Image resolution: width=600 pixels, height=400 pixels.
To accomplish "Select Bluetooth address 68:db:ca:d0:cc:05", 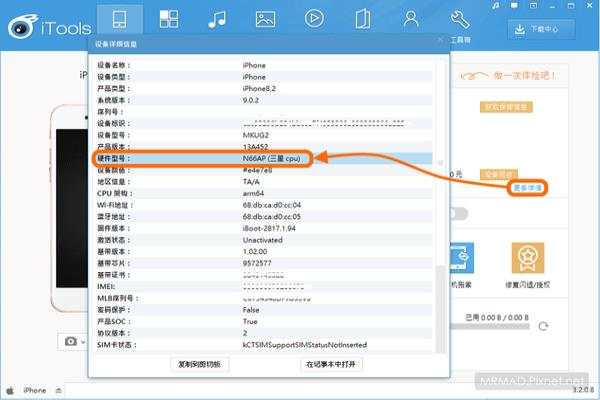I will (272, 217).
